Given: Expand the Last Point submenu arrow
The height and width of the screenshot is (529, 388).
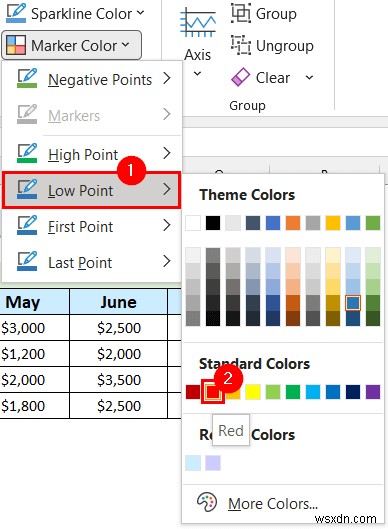Looking at the screenshot, I should pyautogui.click(x=167, y=261).
